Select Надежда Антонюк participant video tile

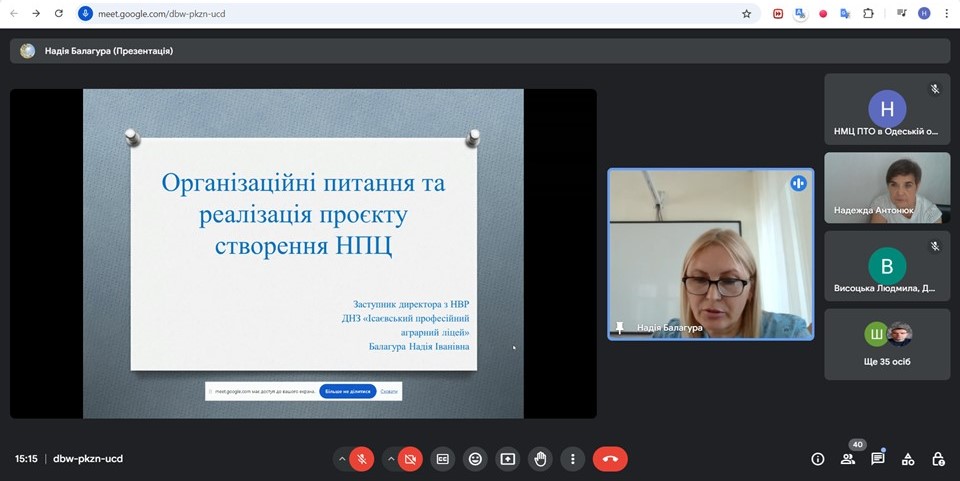pyautogui.click(x=887, y=187)
